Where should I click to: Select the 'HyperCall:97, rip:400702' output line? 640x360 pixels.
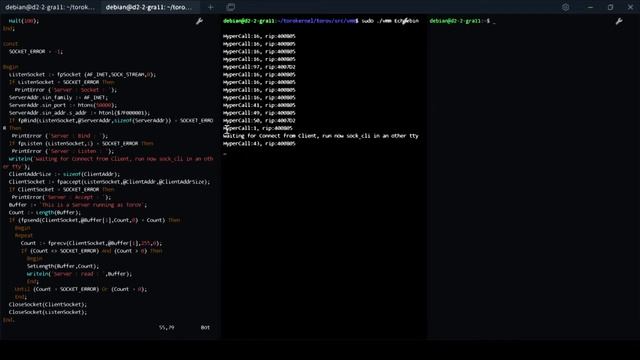pyautogui.click(x=259, y=67)
